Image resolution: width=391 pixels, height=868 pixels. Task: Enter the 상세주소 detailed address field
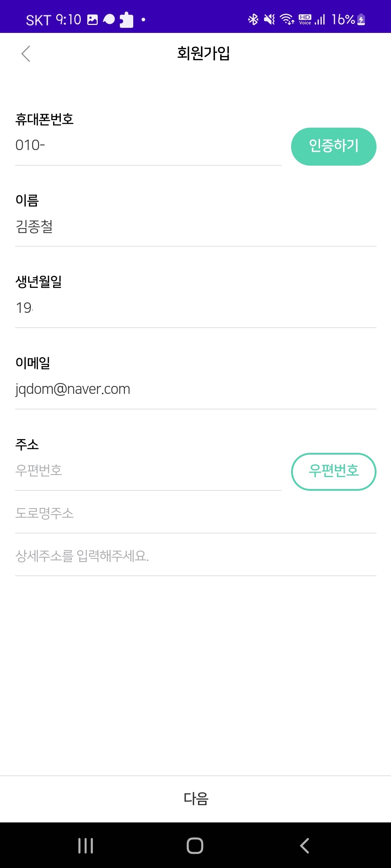(195, 556)
